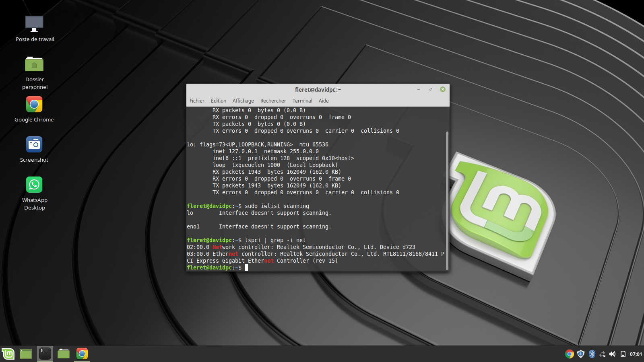This screenshot has width=644, height=362.
Task: Click the update manager shield icon
Action: coord(580,354)
